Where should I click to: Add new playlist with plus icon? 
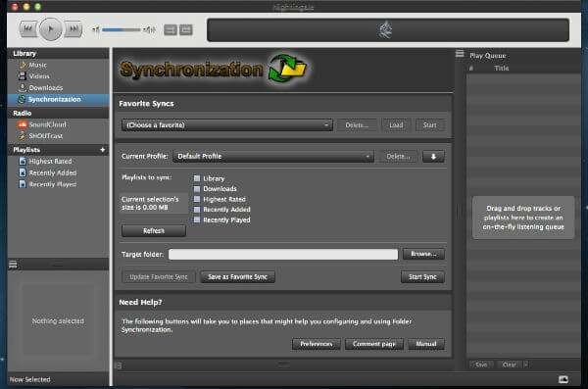102,150
